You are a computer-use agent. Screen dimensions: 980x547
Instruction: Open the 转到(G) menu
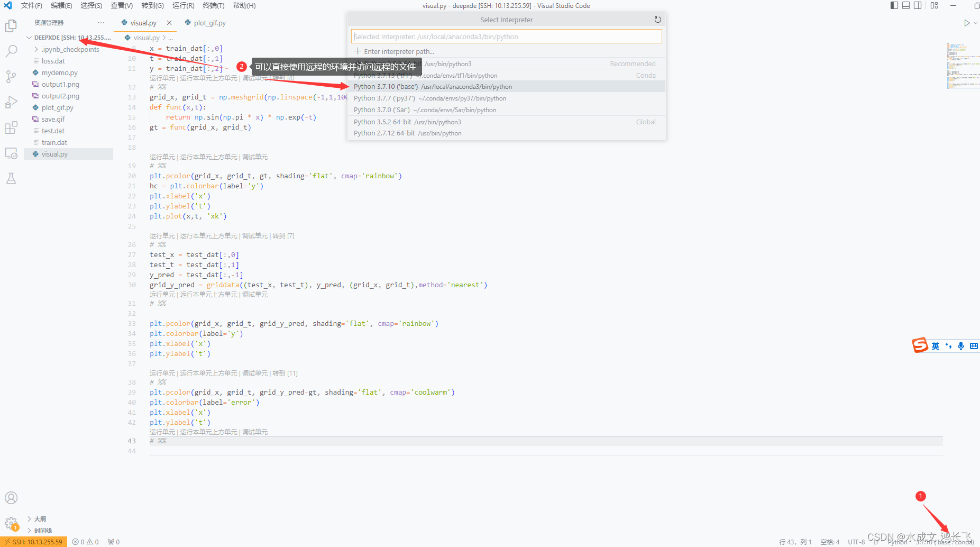[x=152, y=5]
